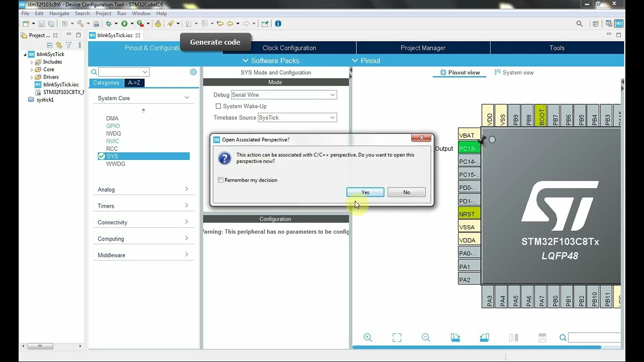Viewport: 644px width, 362px height.
Task: Click the Run External Tools toolbar icon
Action: [x=140, y=24]
